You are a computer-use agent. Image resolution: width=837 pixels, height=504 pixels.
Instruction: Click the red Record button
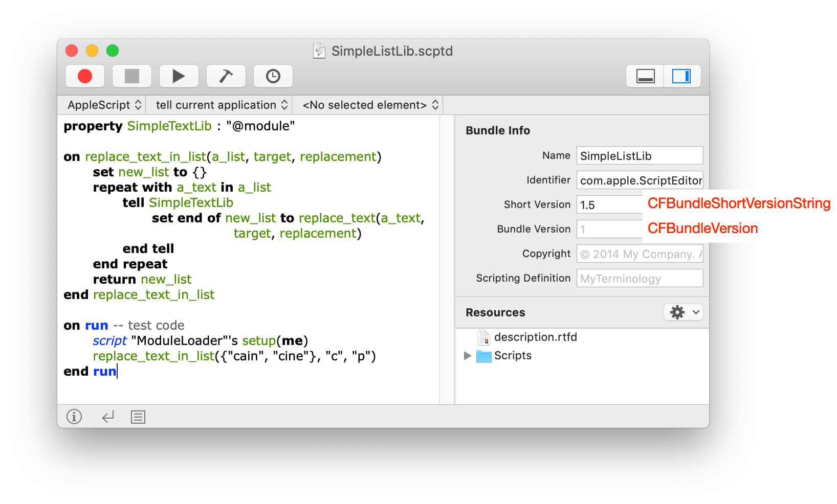point(85,76)
